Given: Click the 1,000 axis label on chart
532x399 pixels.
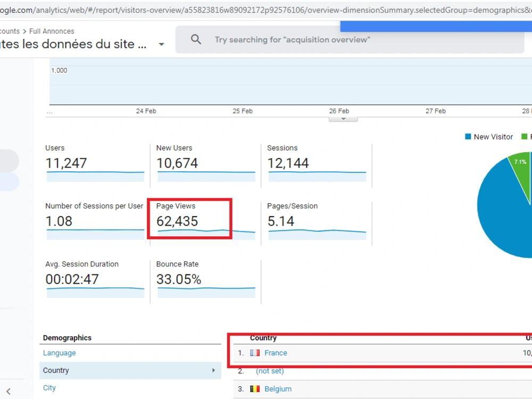Looking at the screenshot, I should (59, 70).
